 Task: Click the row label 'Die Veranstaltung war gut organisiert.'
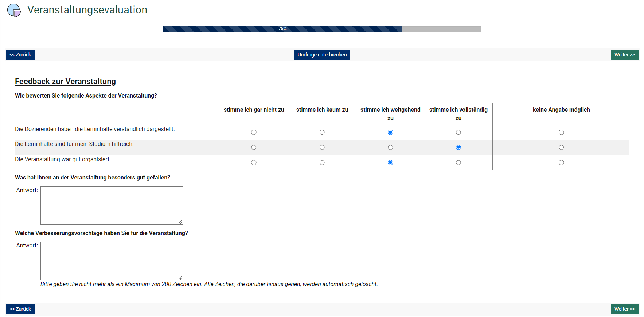click(x=63, y=159)
